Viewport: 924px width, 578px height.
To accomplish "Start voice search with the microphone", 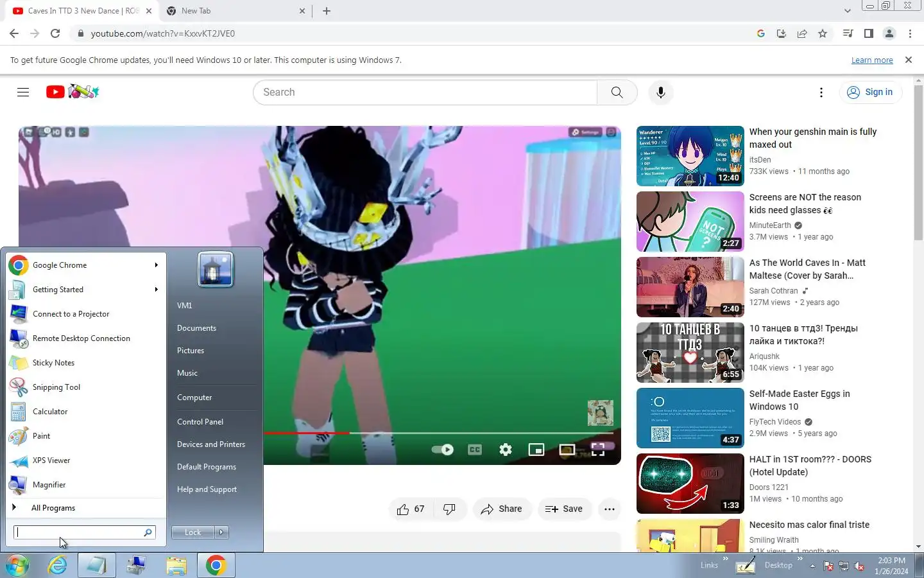I will pos(660,92).
